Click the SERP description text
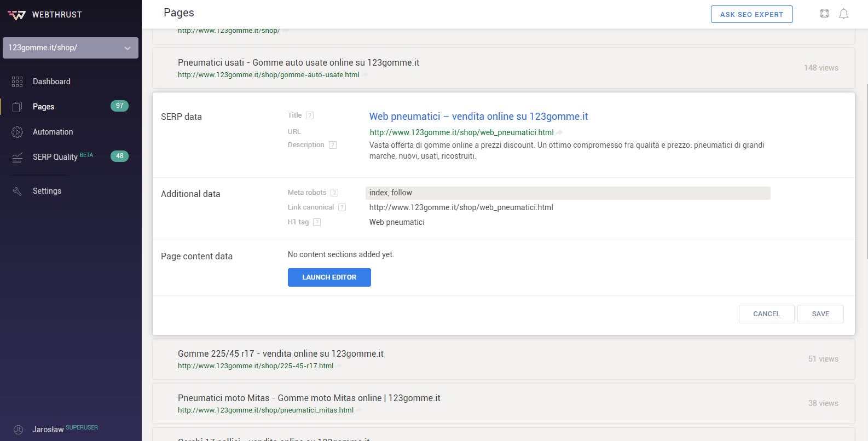Viewport: 868px width, 441px height. click(x=567, y=150)
